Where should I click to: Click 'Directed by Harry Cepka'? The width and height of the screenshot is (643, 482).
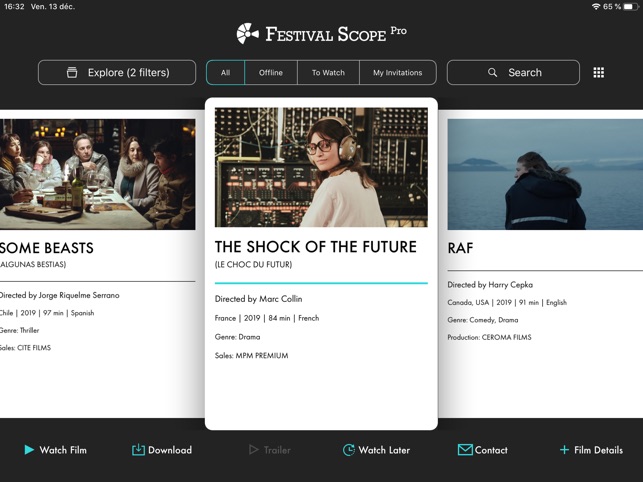click(x=490, y=285)
